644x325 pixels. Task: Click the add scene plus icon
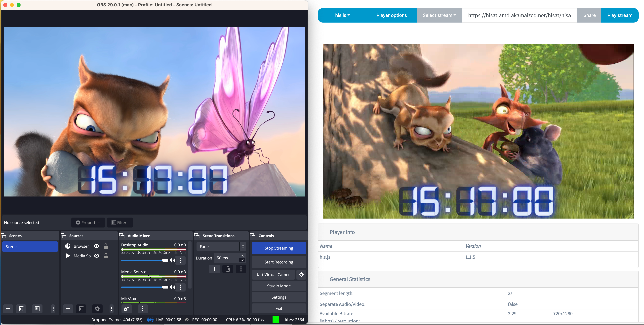pos(8,309)
